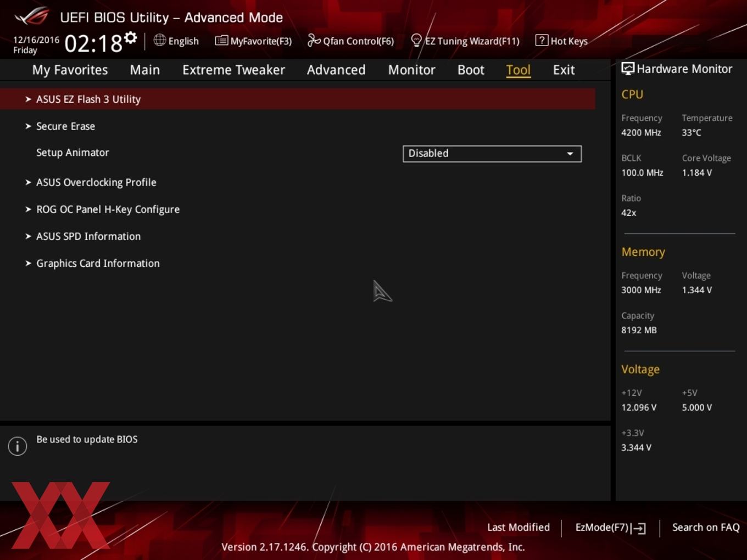Image resolution: width=747 pixels, height=560 pixels.
Task: Show Hot Keys label
Action: pyautogui.click(x=569, y=41)
